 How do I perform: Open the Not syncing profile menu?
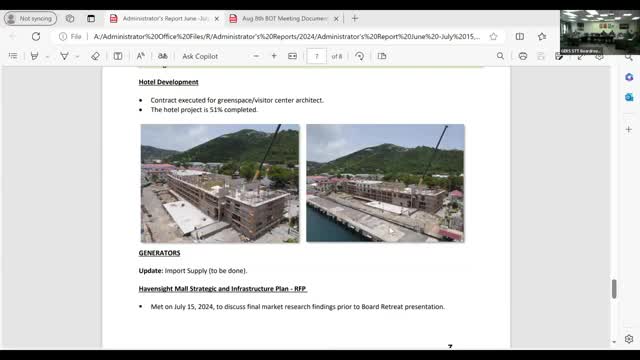(x=31, y=18)
